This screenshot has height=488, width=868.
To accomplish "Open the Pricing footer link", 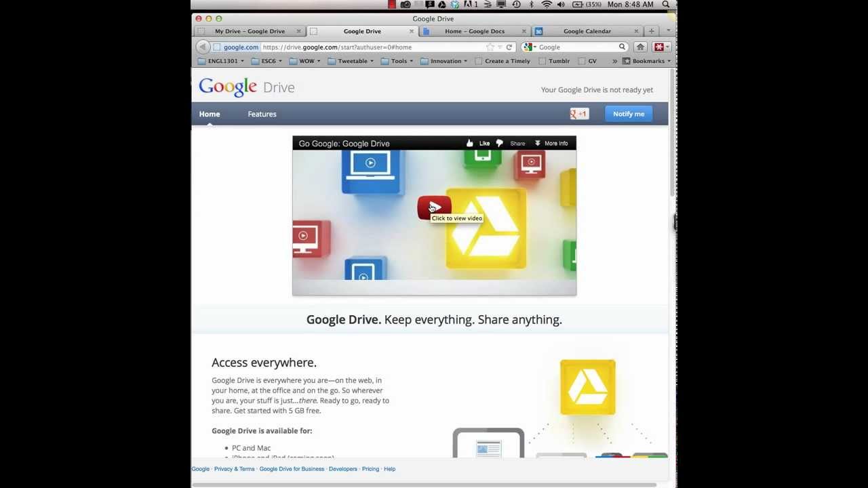I will coord(370,469).
